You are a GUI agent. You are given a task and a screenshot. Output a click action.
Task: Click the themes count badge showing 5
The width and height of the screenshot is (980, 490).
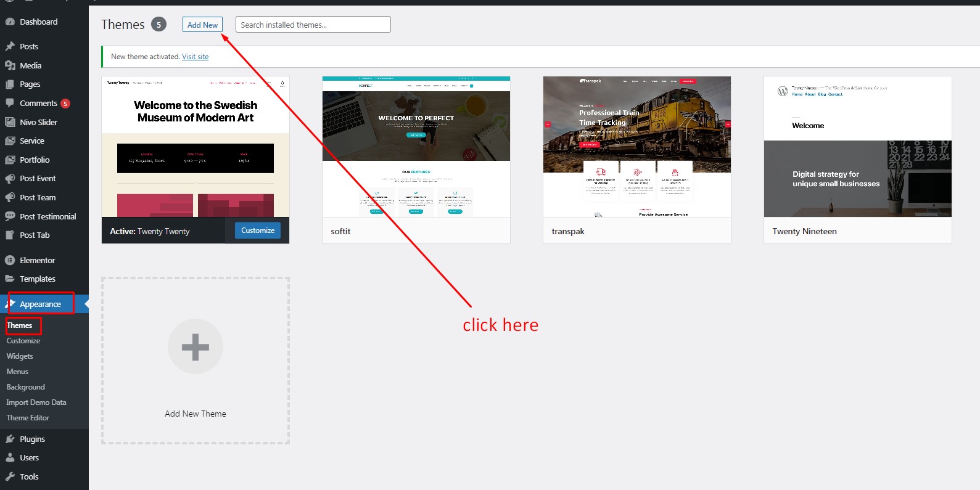pyautogui.click(x=159, y=24)
